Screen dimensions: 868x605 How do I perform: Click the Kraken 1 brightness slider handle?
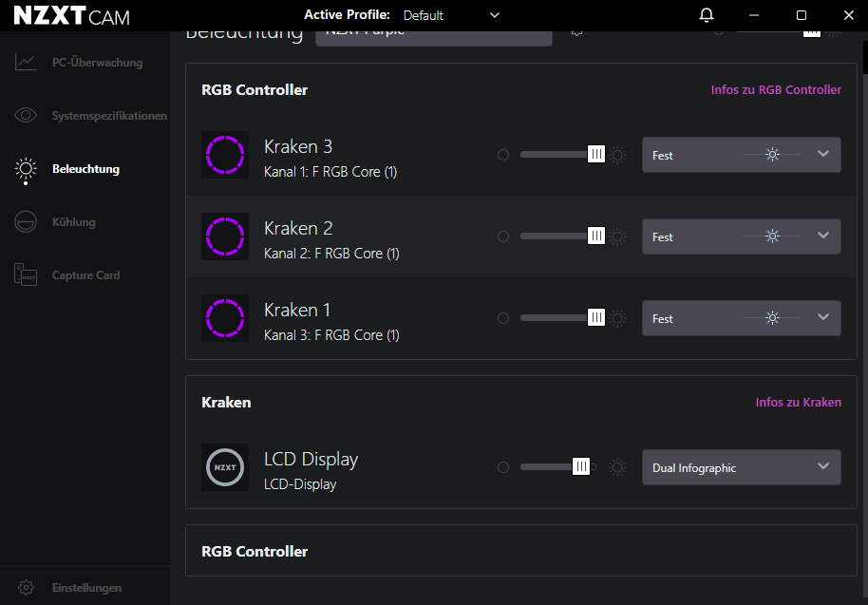pyautogui.click(x=596, y=318)
